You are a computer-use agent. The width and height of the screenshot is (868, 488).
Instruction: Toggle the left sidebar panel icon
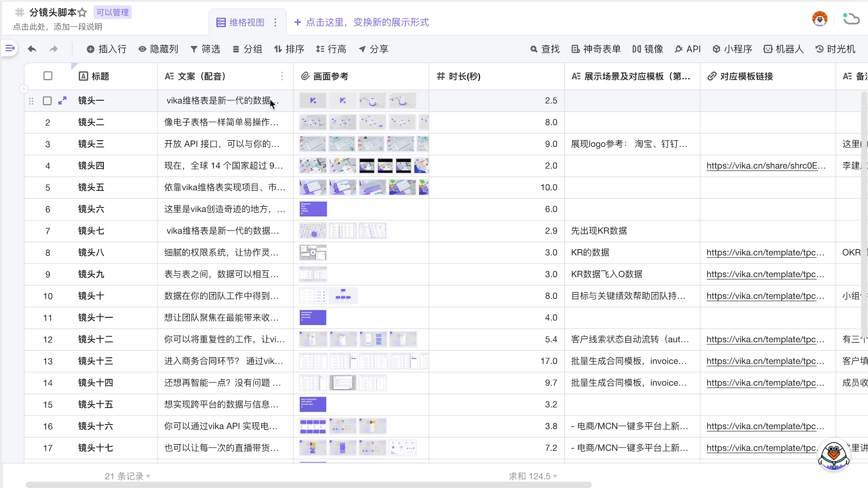10,48
